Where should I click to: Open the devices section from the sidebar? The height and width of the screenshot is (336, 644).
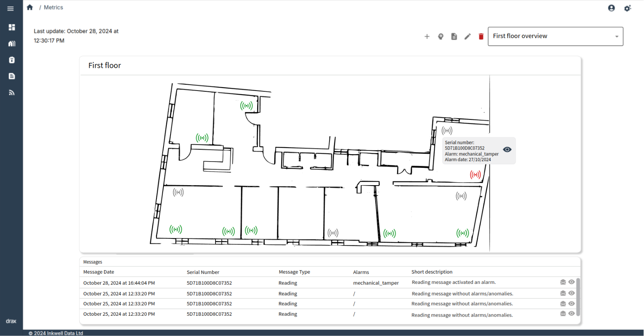(x=11, y=60)
